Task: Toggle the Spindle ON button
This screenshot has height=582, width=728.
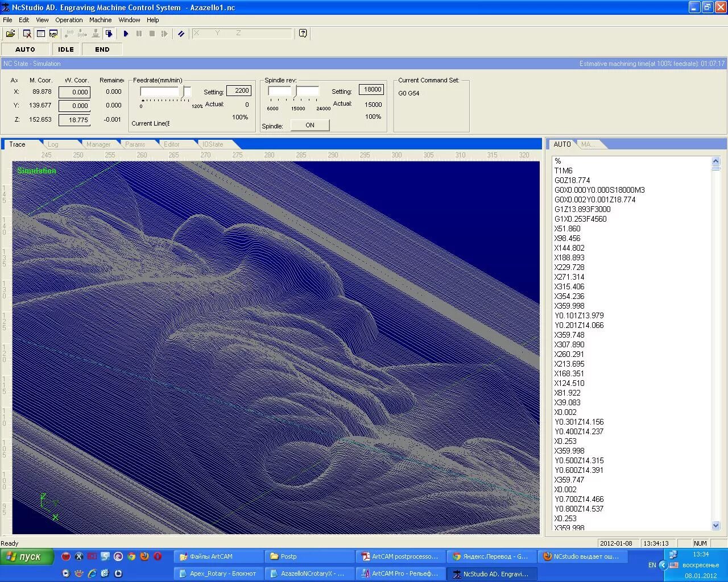Action: coord(310,125)
